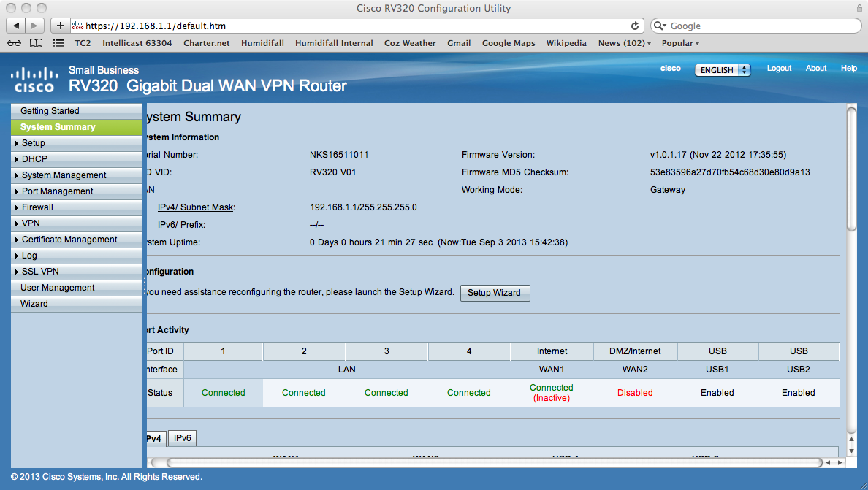This screenshot has width=868, height=490.
Task: Click the scroll down arrow
Action: pos(851,451)
